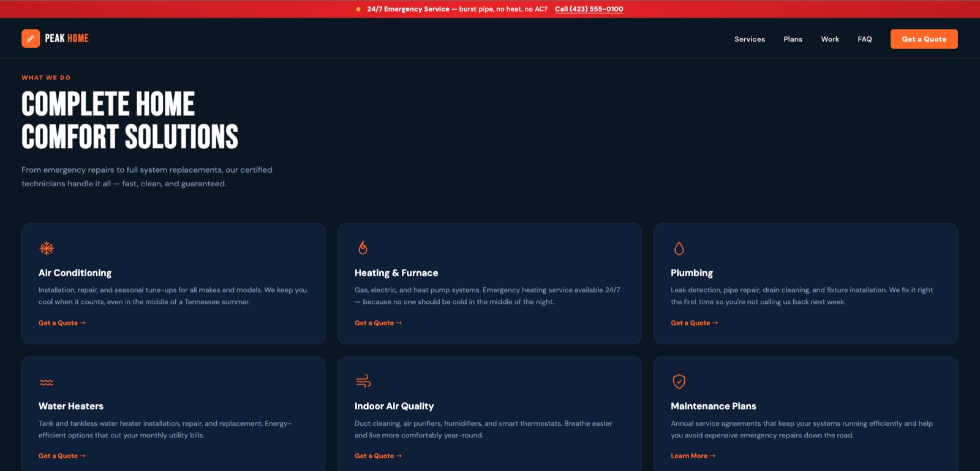Click the Water Heaters waves icon
Image resolution: width=980 pixels, height=471 pixels.
pyautogui.click(x=47, y=382)
